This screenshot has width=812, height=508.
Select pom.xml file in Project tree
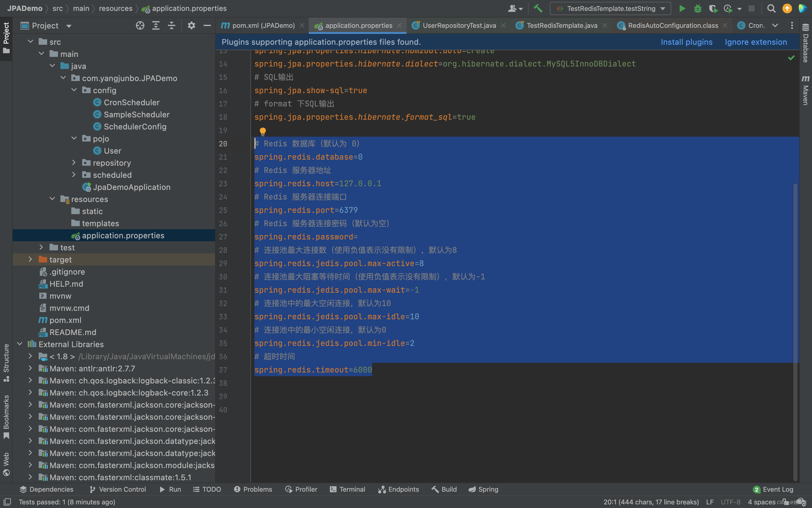click(60, 320)
